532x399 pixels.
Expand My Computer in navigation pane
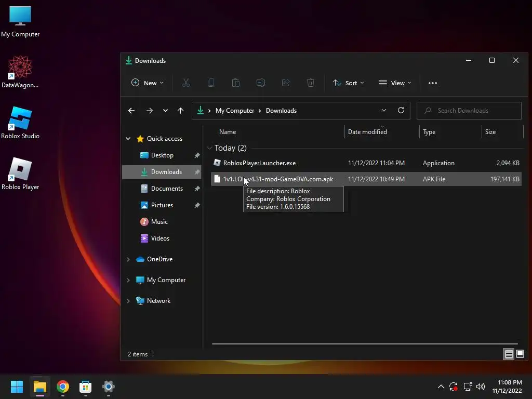128,280
